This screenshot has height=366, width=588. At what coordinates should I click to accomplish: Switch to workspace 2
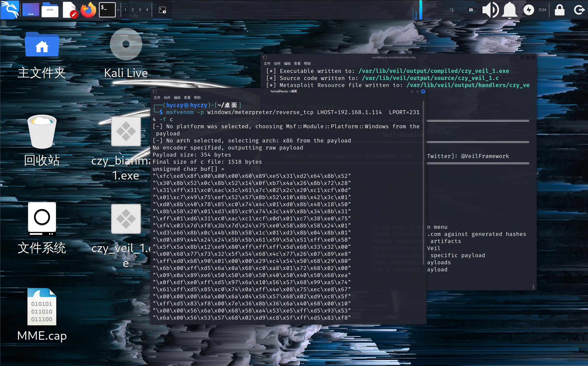point(132,10)
